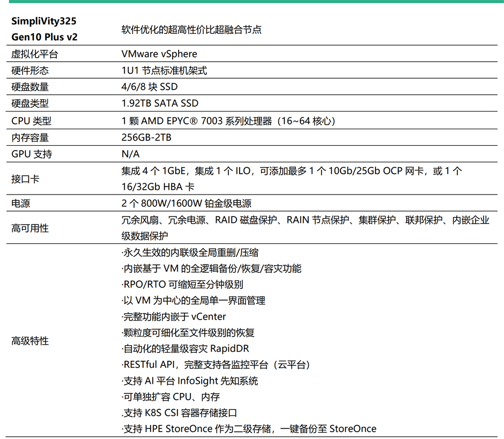This screenshot has height=439, width=504.
Task: Click the RPO/RTO 可缩短至分钟级别 bullet
Action: click(x=182, y=285)
